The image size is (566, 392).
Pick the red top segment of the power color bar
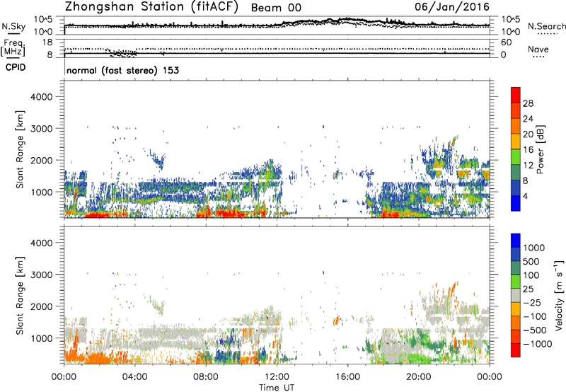[x=516, y=95]
